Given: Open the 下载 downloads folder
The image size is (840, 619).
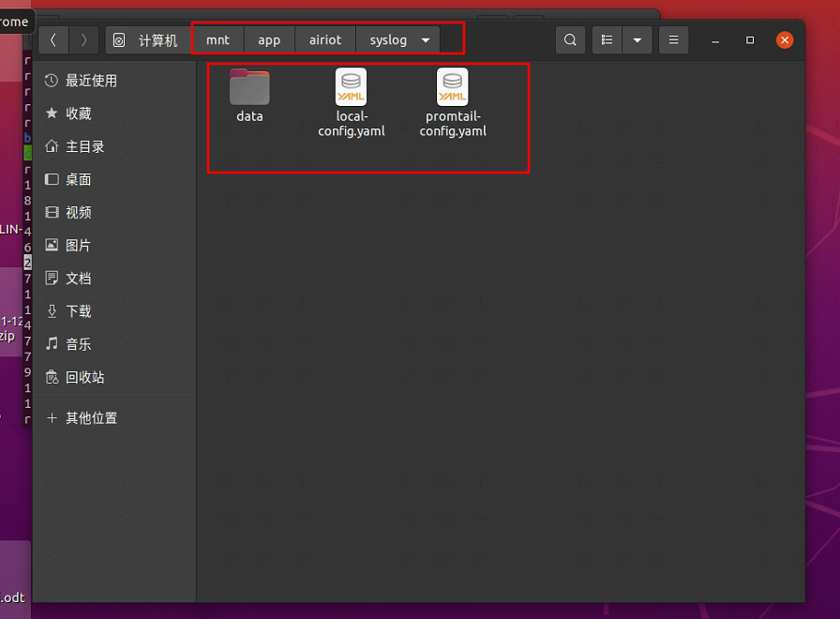Looking at the screenshot, I should pos(79,311).
